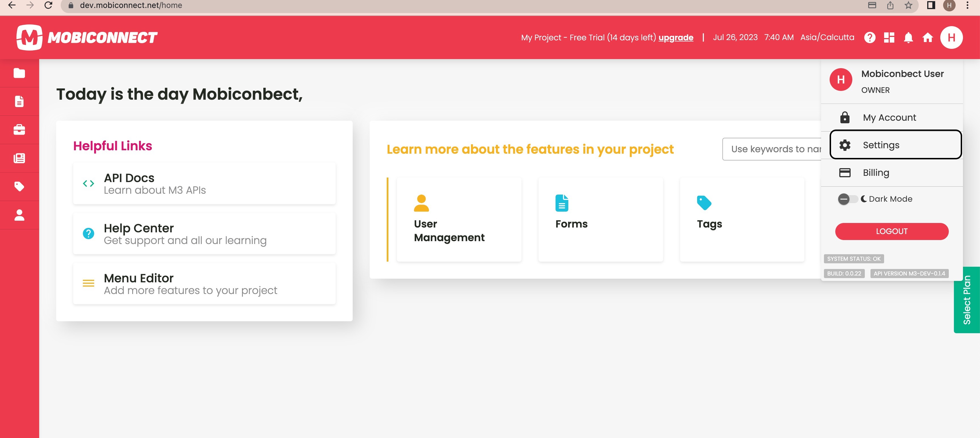Open the briefcase icon in left sidebar
This screenshot has width=980, height=438.
coord(19,130)
